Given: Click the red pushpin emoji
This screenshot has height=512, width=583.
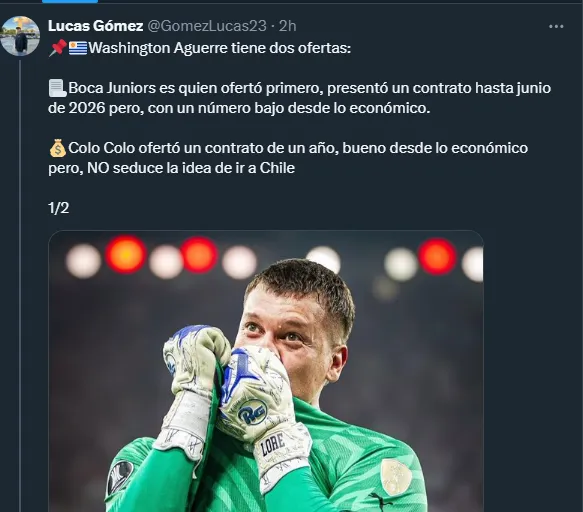Looking at the screenshot, I should click(58, 48).
